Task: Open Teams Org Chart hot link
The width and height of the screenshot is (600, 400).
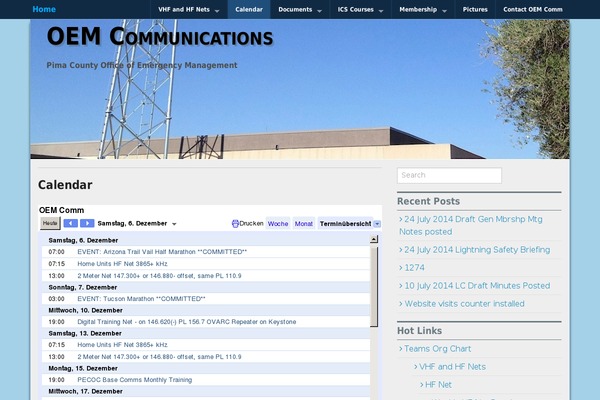Action: [437, 349]
